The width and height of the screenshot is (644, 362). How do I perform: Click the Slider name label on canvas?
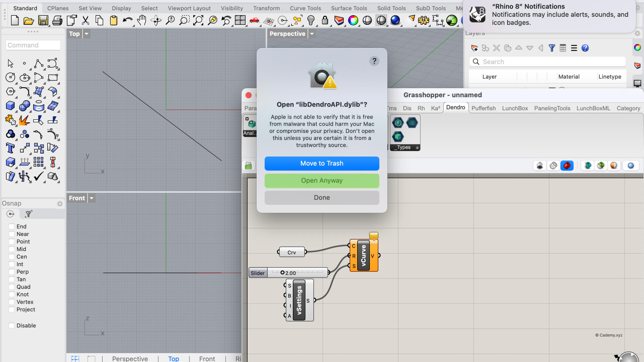[258, 273]
